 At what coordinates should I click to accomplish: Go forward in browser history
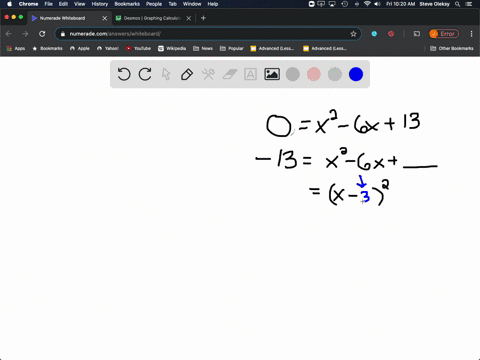coord(25,34)
